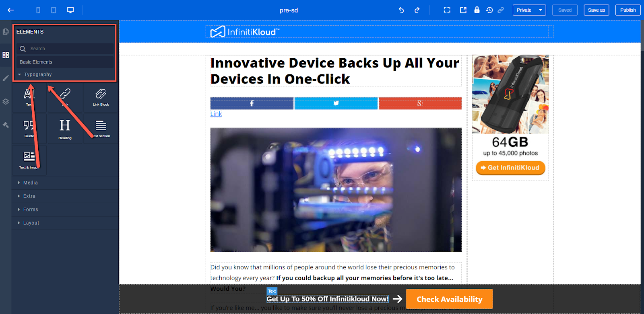Click the elements Search field
Screen dimensions: 644x314
(x=65, y=49)
